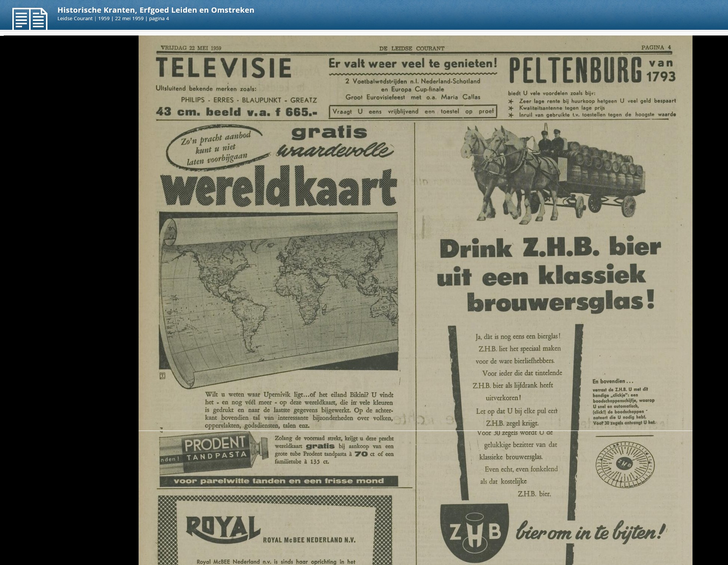The width and height of the screenshot is (728, 565).
Task: Click 'Groot Eurovisiefeest met o.a. Maria Callas'
Action: pyautogui.click(x=413, y=97)
